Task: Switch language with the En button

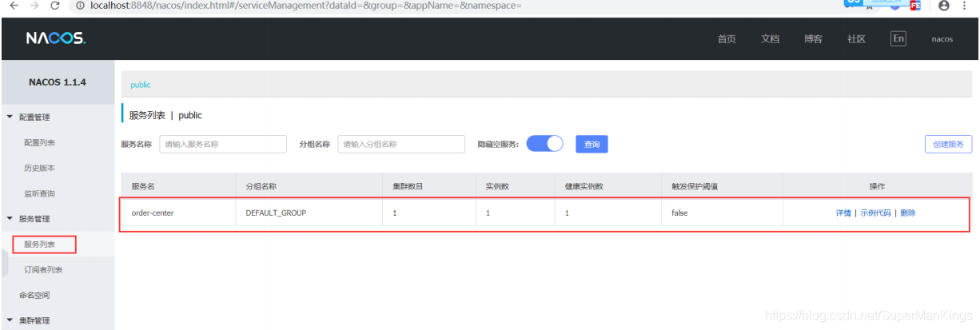Action: pyautogui.click(x=898, y=38)
